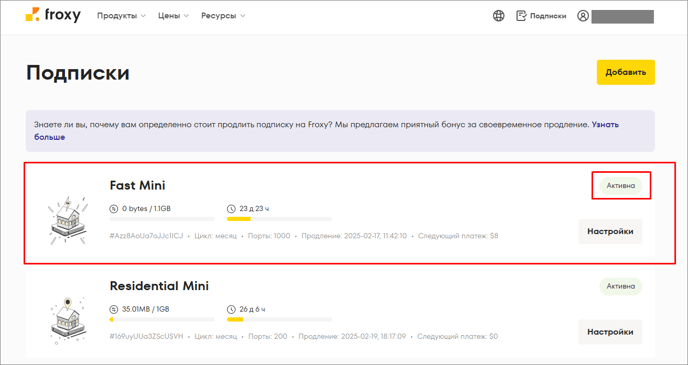
Task: Open Настройки for Fast Mini
Action: pyautogui.click(x=610, y=231)
